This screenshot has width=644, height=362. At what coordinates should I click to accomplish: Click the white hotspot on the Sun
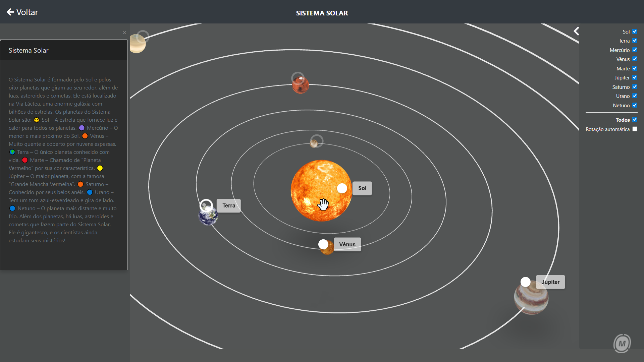pyautogui.click(x=342, y=188)
